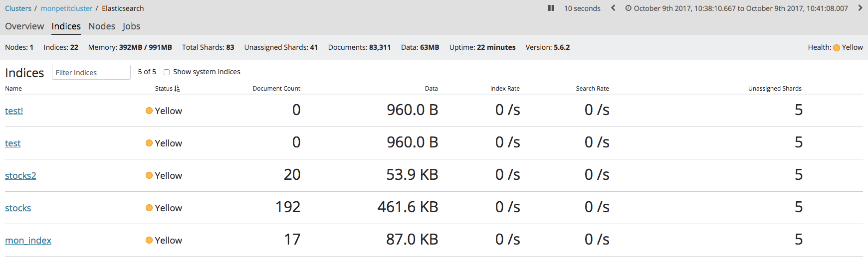Switch to the Overview tab
The width and height of the screenshot is (868, 262).
24,26
